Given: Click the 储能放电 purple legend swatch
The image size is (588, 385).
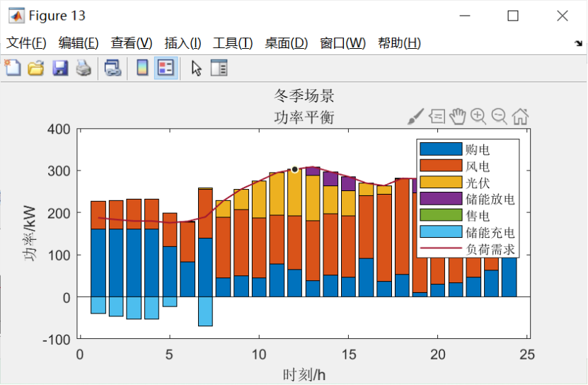Looking at the screenshot, I should coord(441,199).
